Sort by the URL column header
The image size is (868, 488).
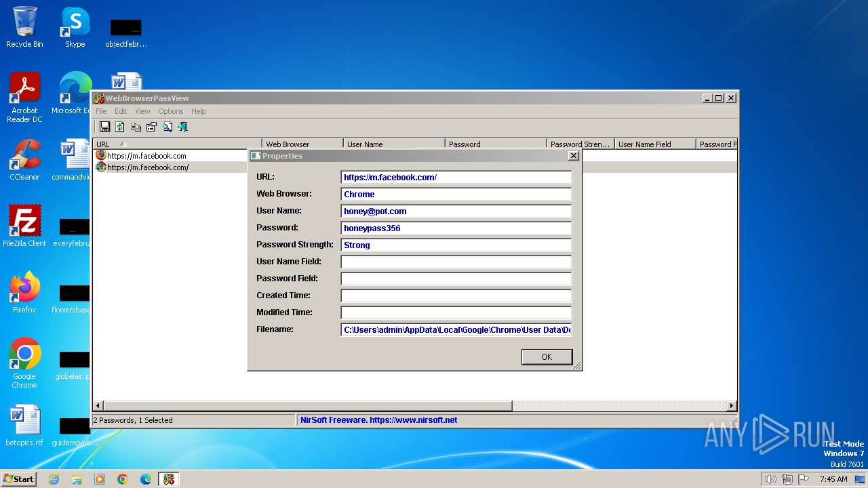coord(177,144)
